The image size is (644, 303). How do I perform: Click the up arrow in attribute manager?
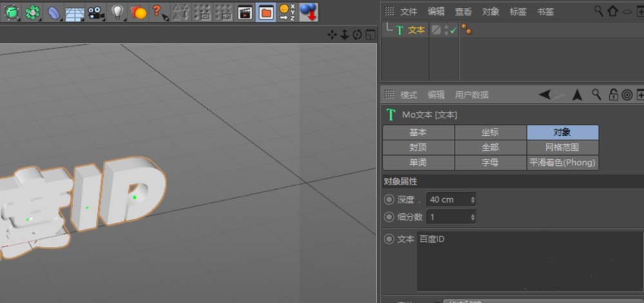[x=578, y=95]
